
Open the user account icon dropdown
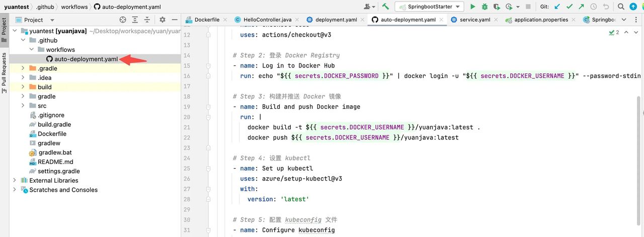tap(370, 7)
